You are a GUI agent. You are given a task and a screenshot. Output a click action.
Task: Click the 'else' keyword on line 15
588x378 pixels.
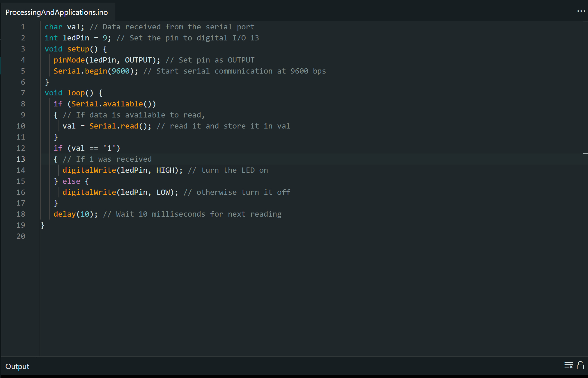(71, 181)
